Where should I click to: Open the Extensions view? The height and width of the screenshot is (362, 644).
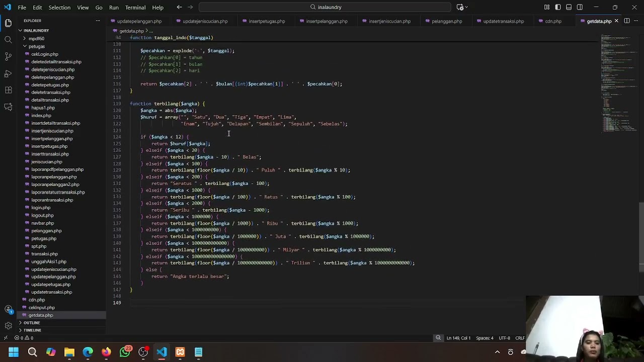coord(8,90)
